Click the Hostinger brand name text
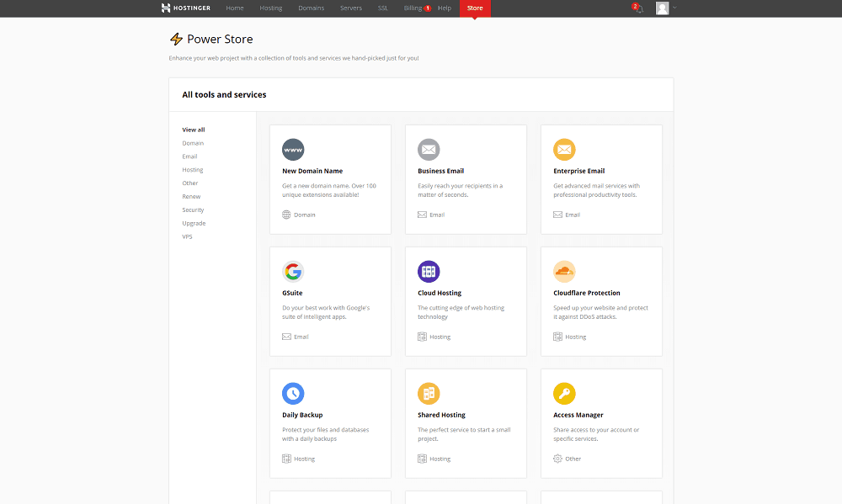Screen dimensions: 842x504 (192, 8)
